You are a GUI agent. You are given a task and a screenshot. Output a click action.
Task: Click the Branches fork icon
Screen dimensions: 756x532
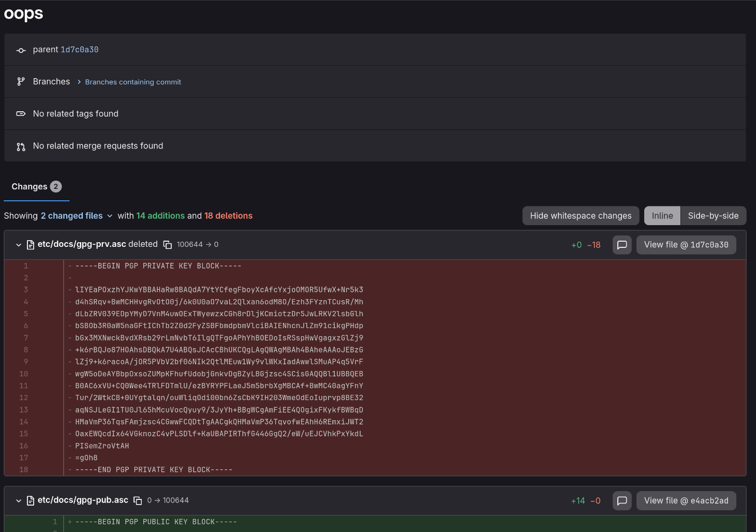pyautogui.click(x=21, y=82)
